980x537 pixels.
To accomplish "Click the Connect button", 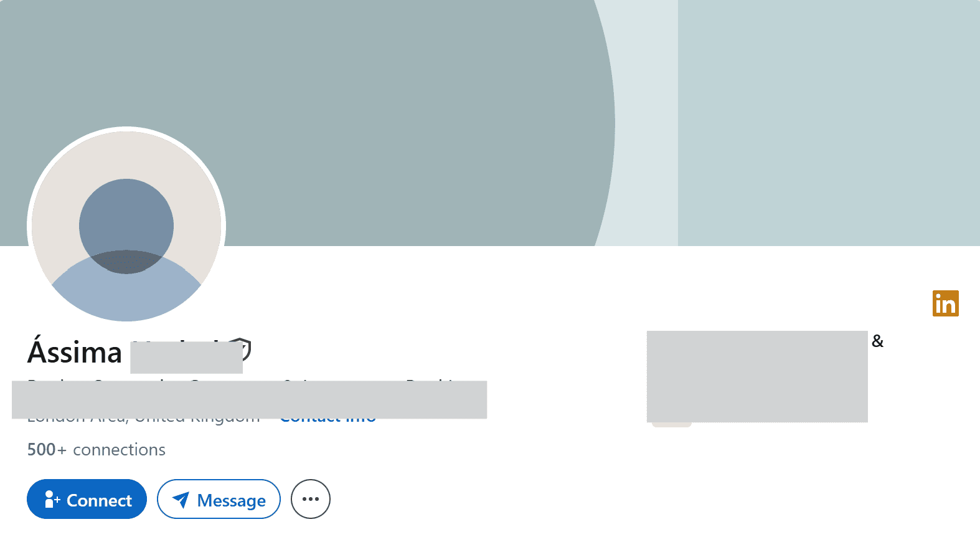I will (87, 499).
